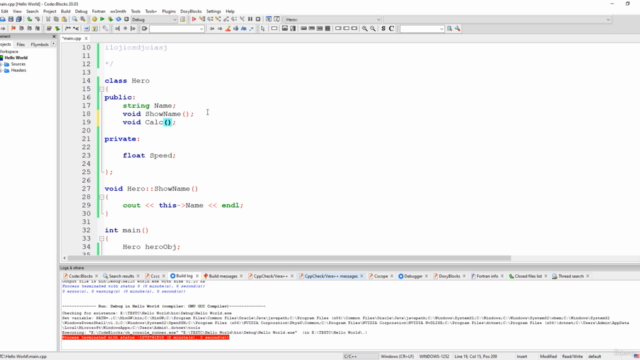Click the Undo toolbar icon
640x360 pixels.
coord(29,19)
